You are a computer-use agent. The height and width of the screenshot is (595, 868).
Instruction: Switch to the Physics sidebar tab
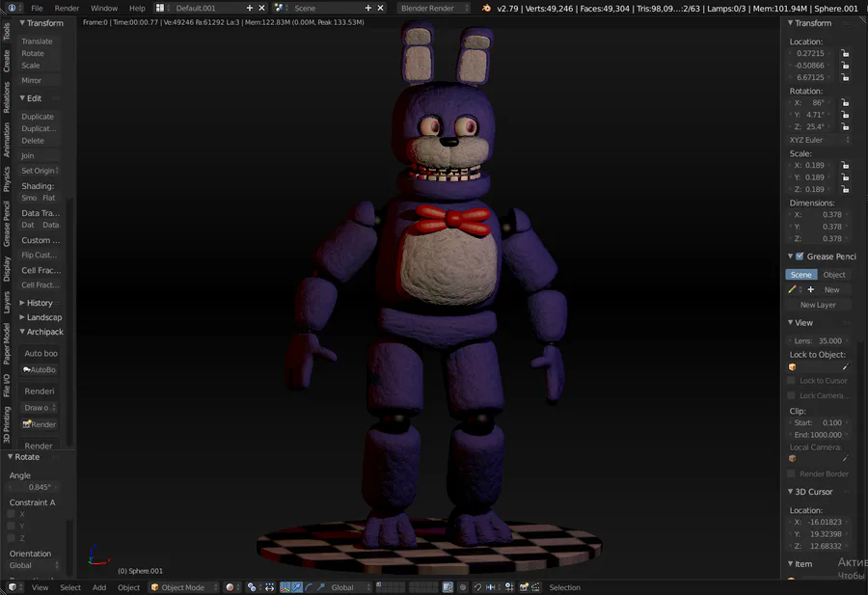[6, 179]
